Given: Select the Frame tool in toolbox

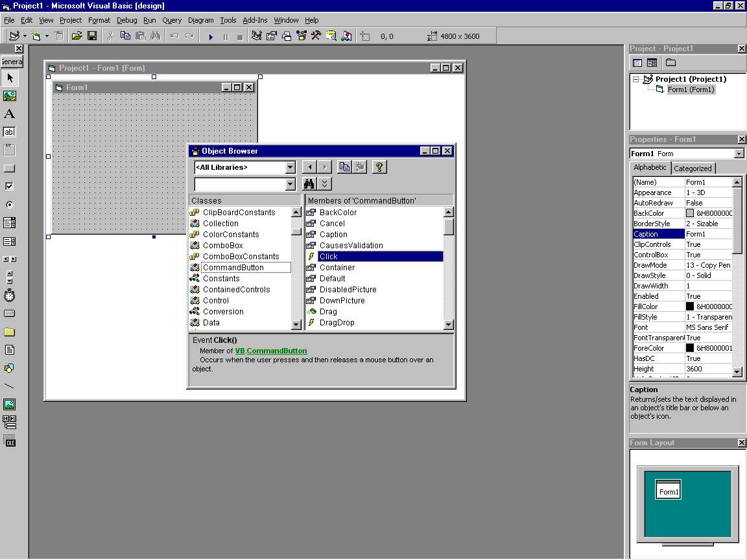Looking at the screenshot, I should point(10,150).
